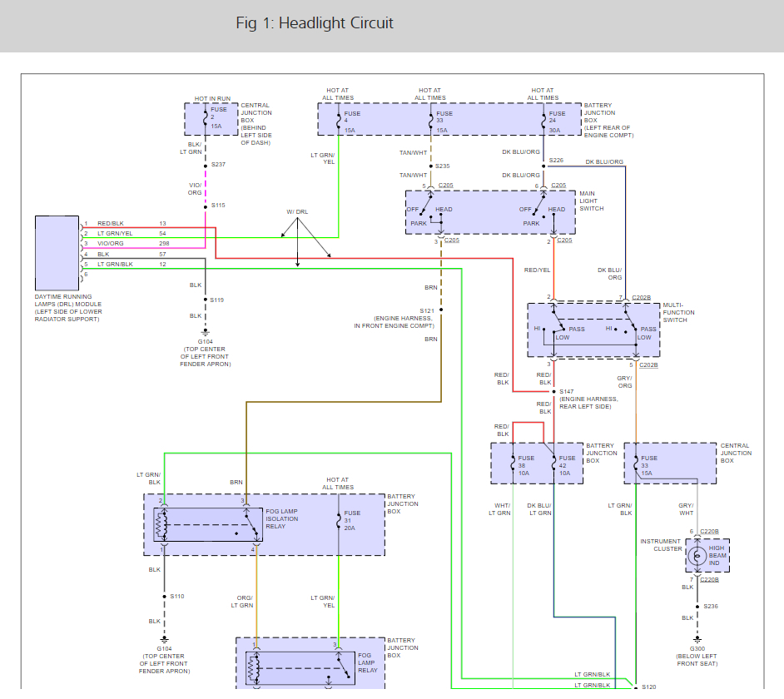The height and width of the screenshot is (699, 784).
Task: Select the 'HOT IN RUN' label
Action: (x=212, y=98)
